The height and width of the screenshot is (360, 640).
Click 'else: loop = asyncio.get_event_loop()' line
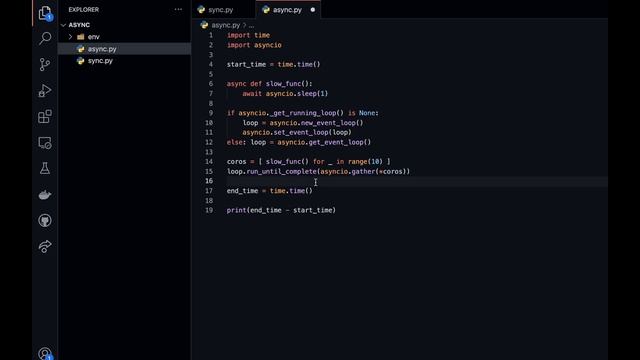click(299, 142)
